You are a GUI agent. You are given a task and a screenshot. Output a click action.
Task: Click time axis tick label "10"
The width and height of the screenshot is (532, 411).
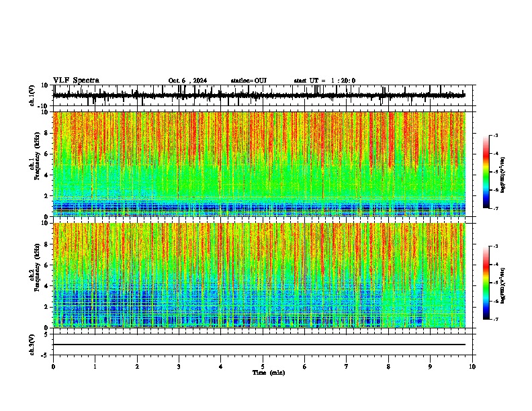(472, 367)
